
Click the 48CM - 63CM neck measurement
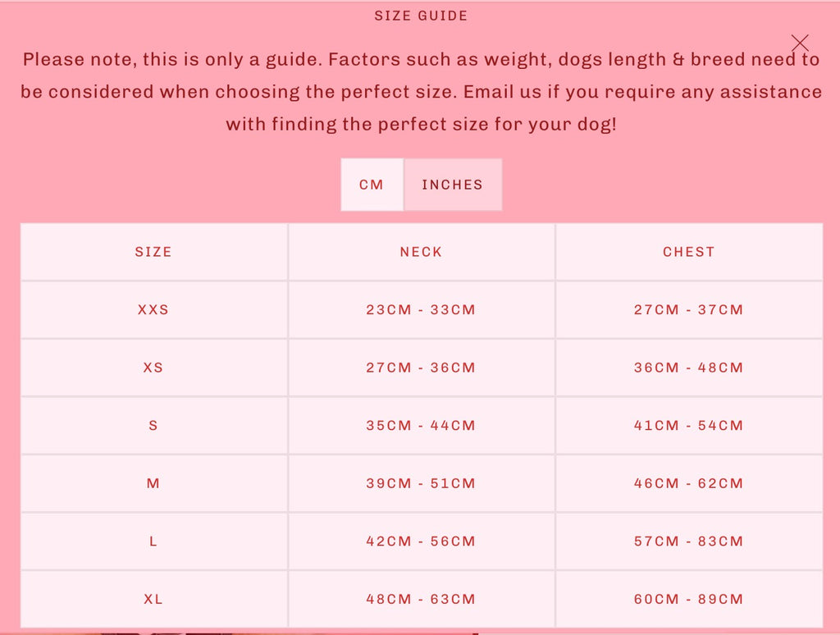click(421, 599)
